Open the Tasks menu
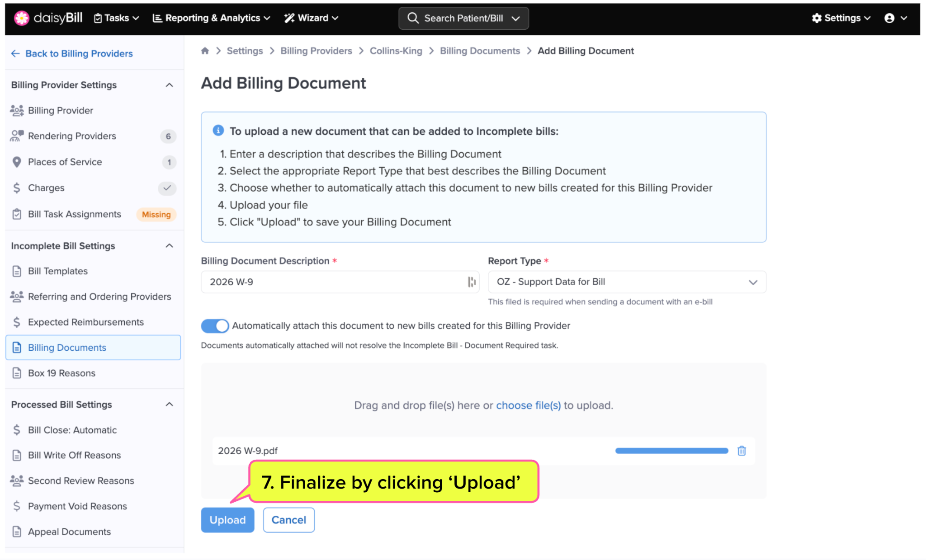Image resolution: width=926 pixels, height=560 pixels. pos(116,18)
